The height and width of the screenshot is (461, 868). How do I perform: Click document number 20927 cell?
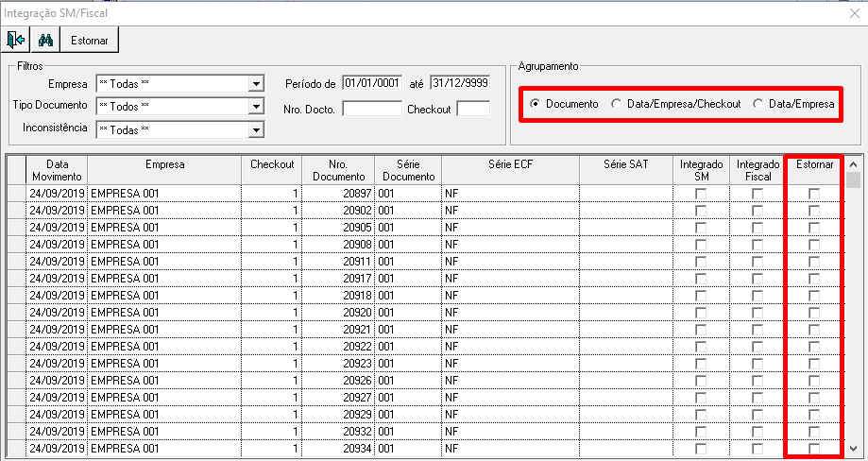coord(339,398)
